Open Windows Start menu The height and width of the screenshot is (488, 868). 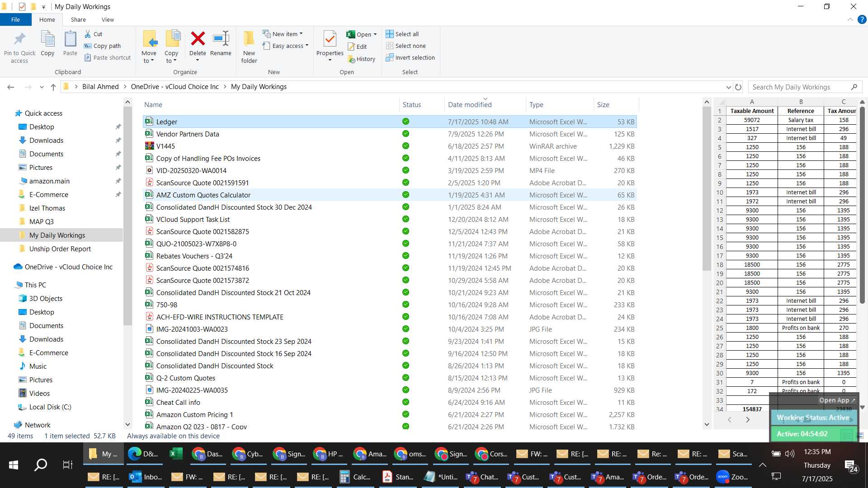click(x=14, y=465)
